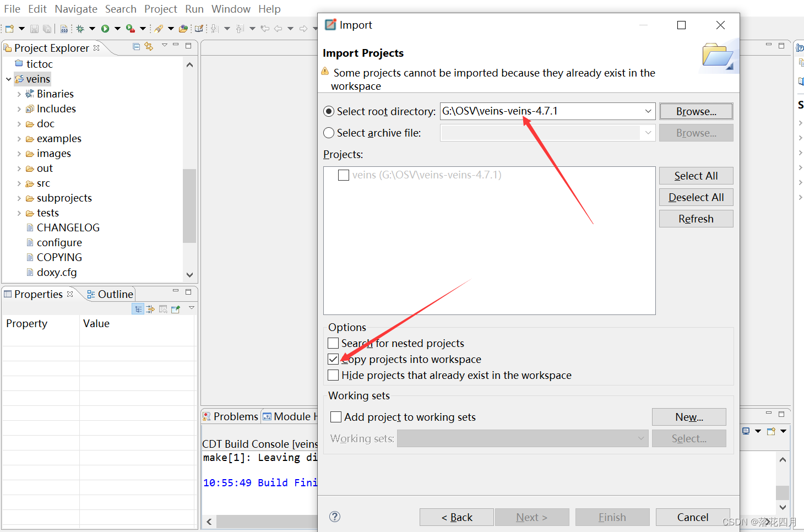Toggle Show Categories in Properties view

click(138, 310)
